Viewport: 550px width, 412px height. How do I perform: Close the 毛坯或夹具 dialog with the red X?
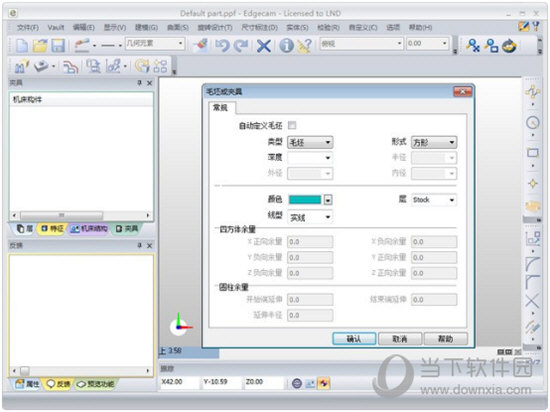pyautogui.click(x=463, y=92)
